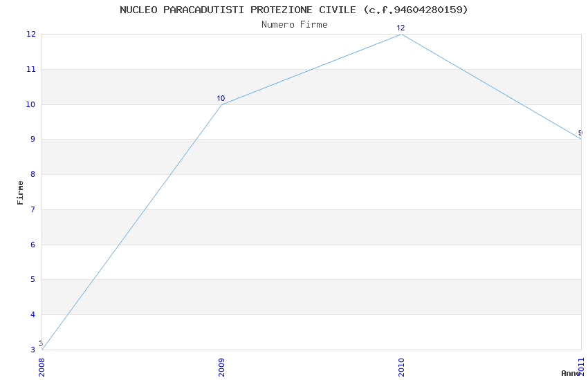Click the data point value 9 above 2011
588x380 pixels.
tap(580, 133)
